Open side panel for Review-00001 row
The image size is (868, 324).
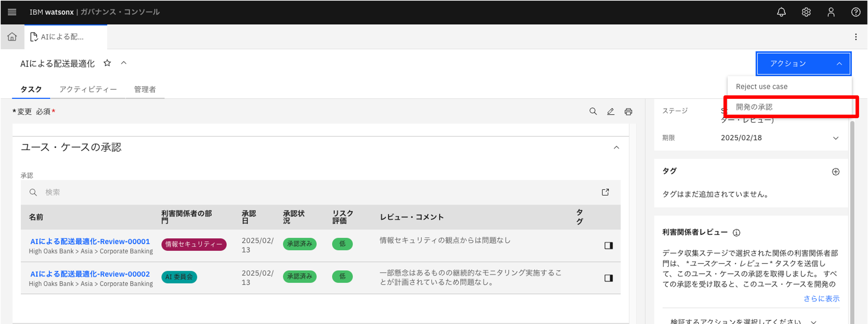pos(608,245)
